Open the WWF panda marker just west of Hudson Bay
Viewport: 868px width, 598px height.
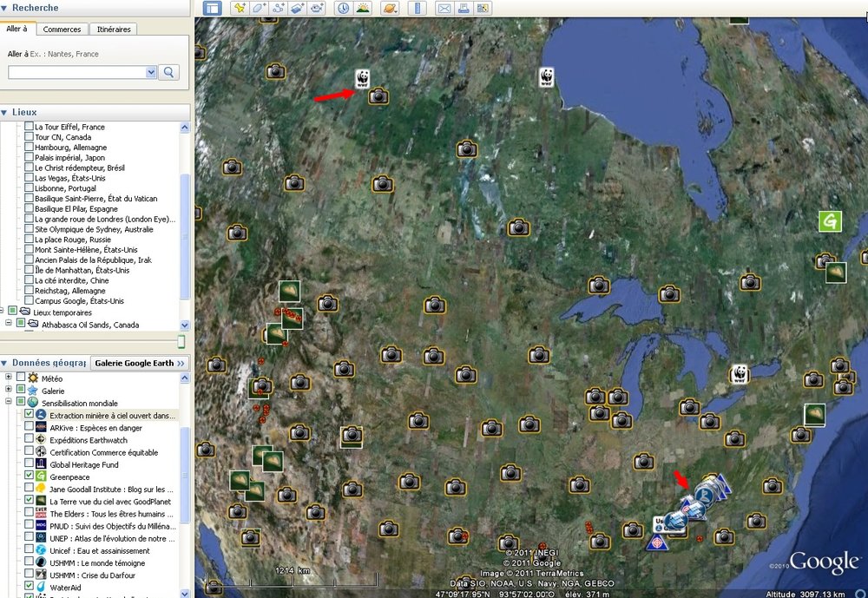pos(546,77)
